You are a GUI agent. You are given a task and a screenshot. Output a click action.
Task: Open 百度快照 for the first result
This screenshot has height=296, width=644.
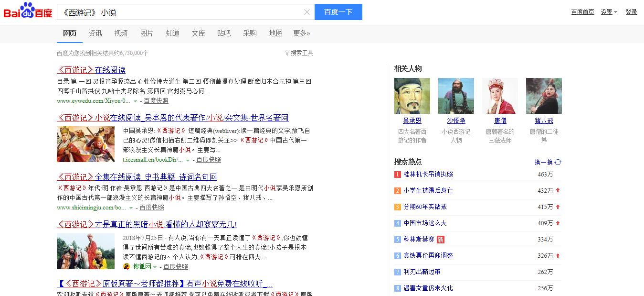[157, 101]
